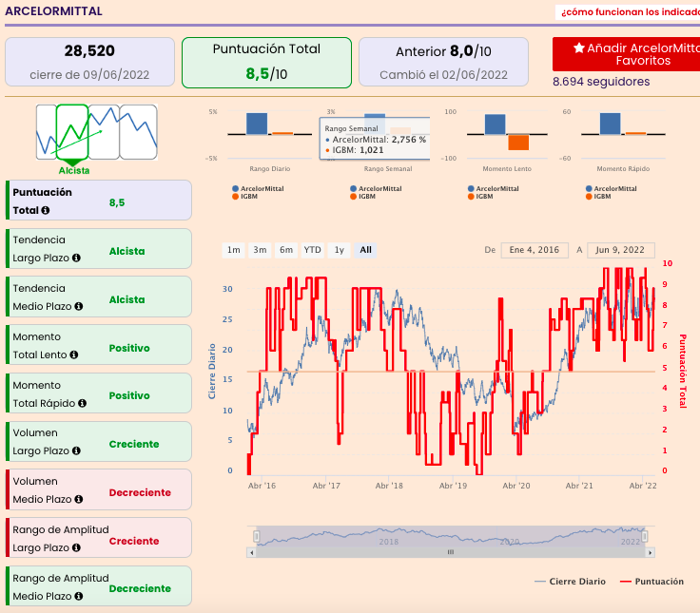This screenshot has width=700, height=613.
Task: Toggle ArcelorMittal legend under Momento Rápido
Action: (x=612, y=189)
